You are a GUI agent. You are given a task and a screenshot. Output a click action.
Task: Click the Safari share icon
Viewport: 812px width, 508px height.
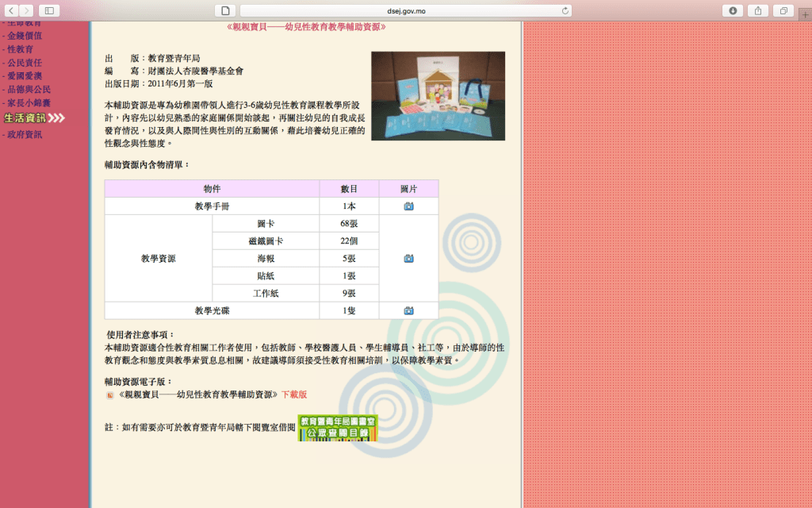(757, 10)
